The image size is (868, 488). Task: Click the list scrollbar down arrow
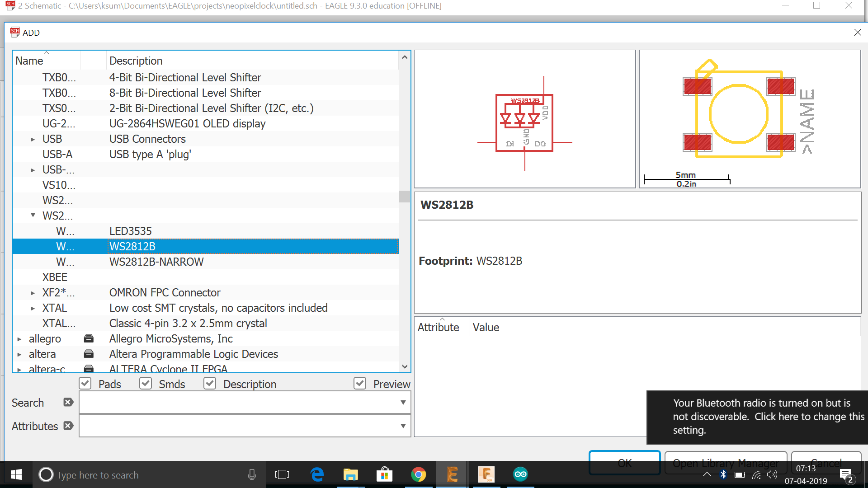tap(405, 366)
